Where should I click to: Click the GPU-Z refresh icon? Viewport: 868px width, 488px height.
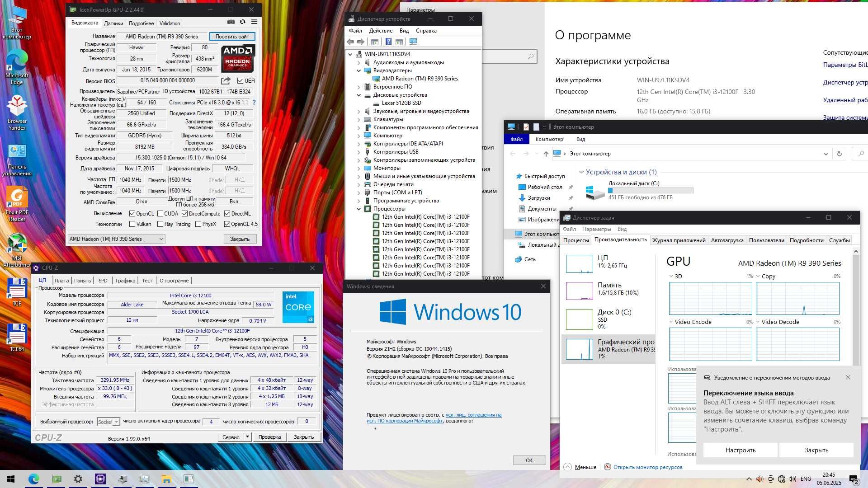(x=242, y=22)
